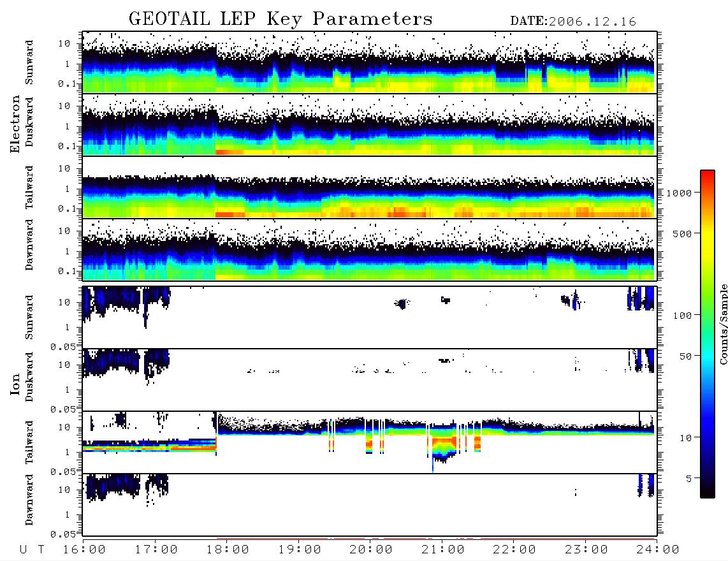Select the 22:00 time tick label
This screenshot has width=728, height=561.
[515, 550]
